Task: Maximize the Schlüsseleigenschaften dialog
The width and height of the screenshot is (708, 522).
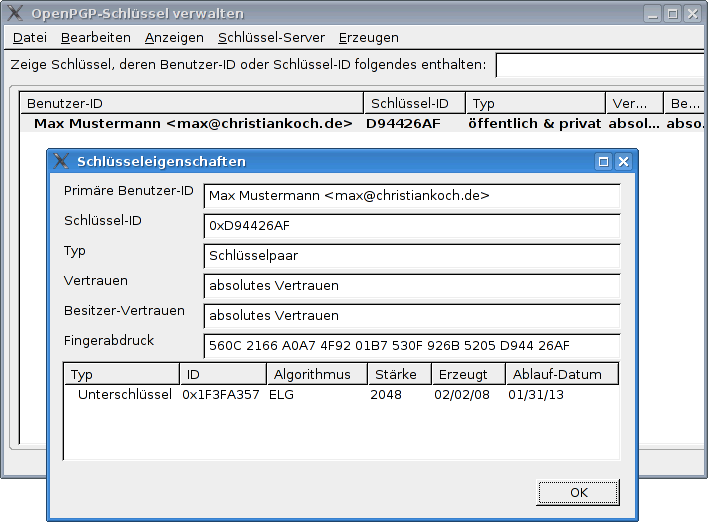Action: click(603, 161)
